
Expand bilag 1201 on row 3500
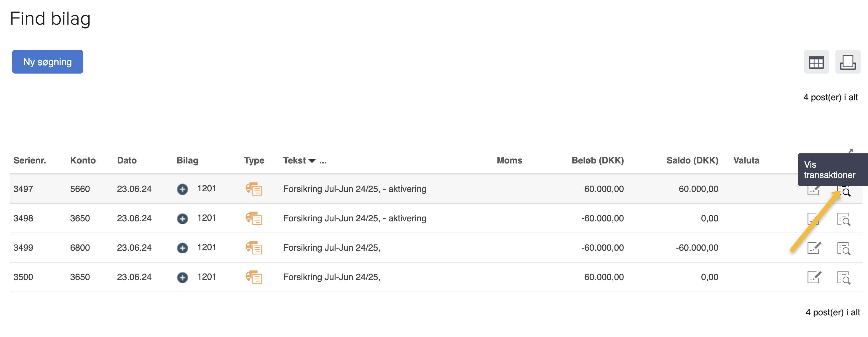point(182,277)
